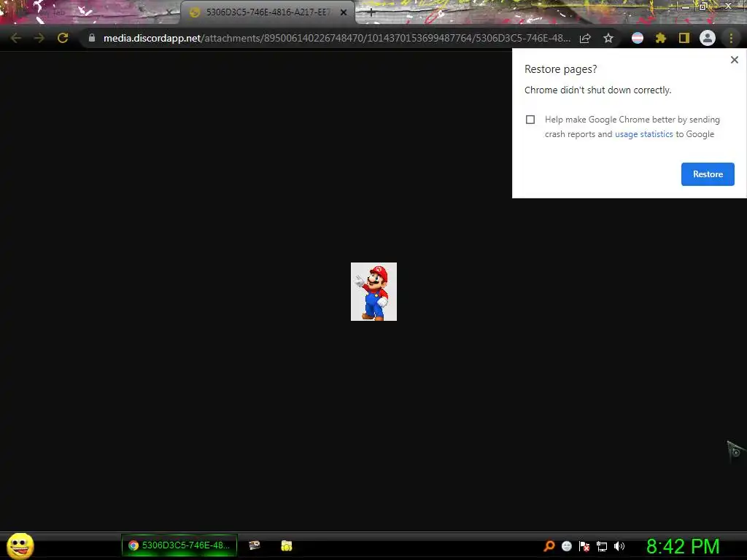
Task: Share this page using the share icon
Action: [x=585, y=38]
